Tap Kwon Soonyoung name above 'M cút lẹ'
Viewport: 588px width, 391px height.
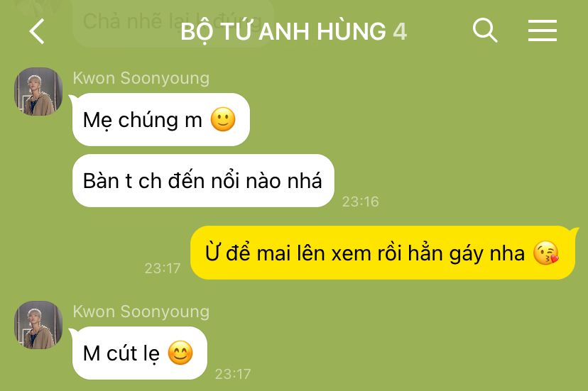141,312
